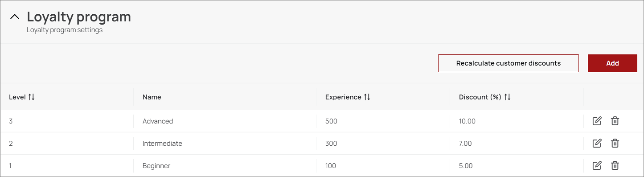The image size is (644, 177).
Task: Select the Intermediate name cell
Action: pyautogui.click(x=162, y=144)
